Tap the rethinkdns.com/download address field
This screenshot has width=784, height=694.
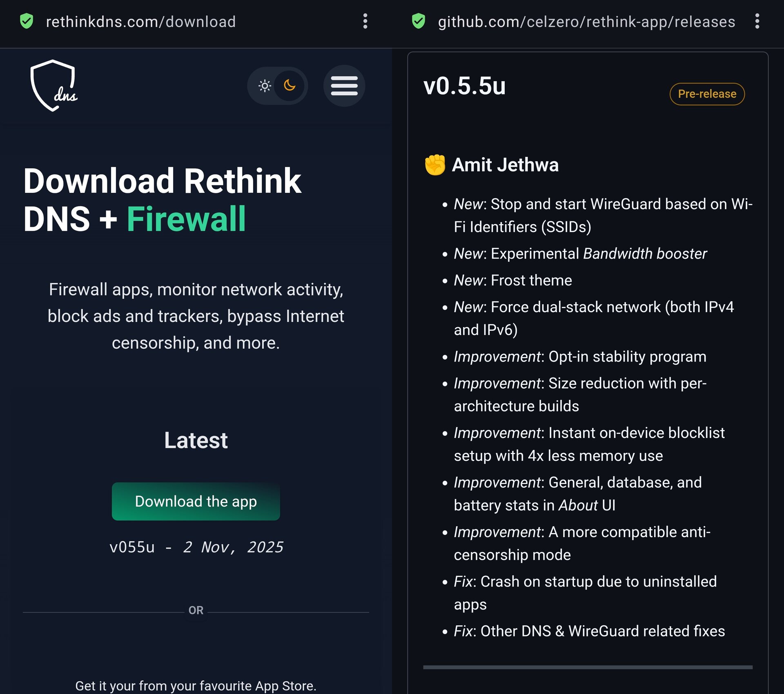click(141, 22)
